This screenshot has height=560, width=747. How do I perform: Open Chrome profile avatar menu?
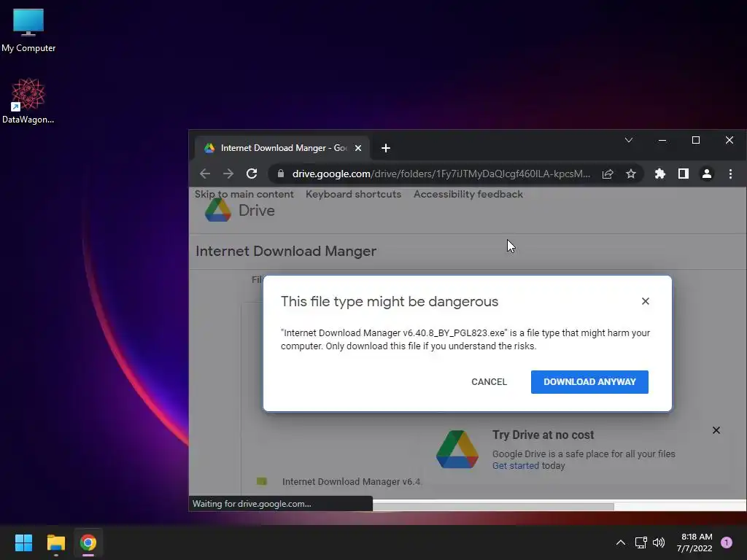[x=706, y=174]
